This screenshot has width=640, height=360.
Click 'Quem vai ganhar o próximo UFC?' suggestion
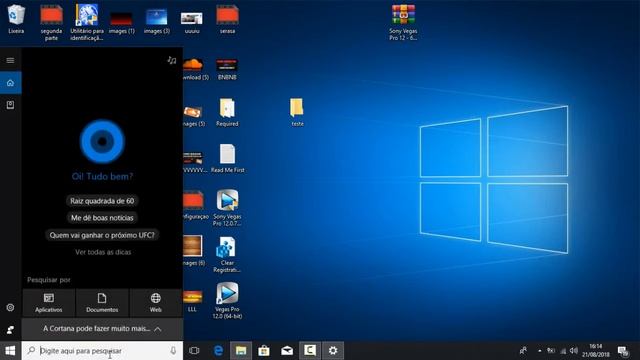pyautogui.click(x=102, y=235)
